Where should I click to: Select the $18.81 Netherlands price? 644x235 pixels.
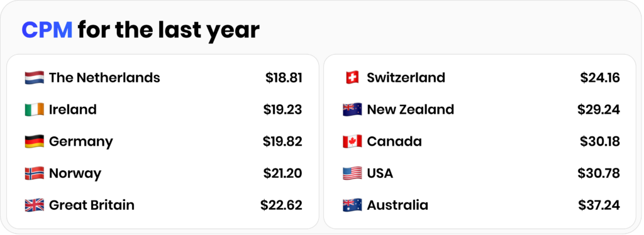[284, 77]
